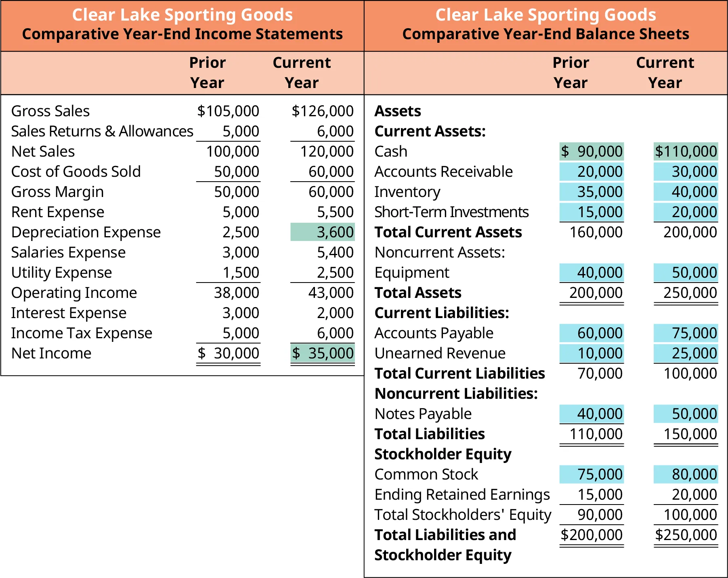Click the Ending Retained Earnings label

tap(462, 494)
